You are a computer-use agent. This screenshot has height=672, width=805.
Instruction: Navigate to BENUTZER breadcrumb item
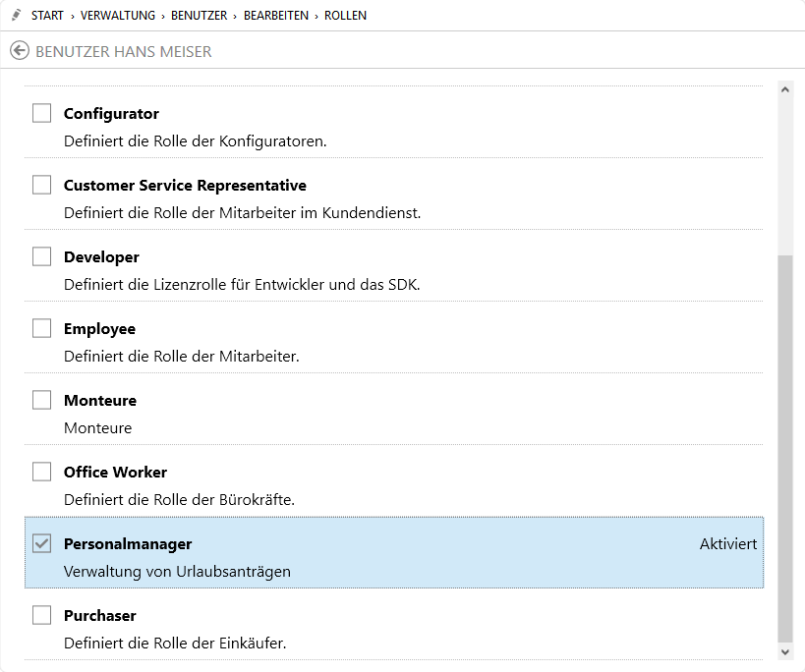(x=200, y=16)
